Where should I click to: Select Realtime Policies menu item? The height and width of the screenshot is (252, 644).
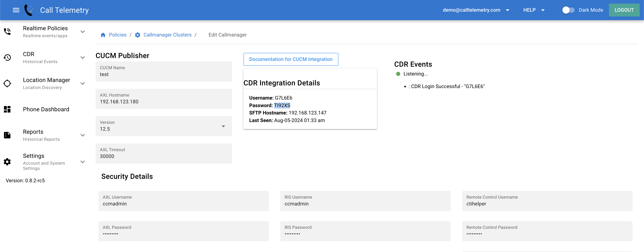[x=45, y=28]
